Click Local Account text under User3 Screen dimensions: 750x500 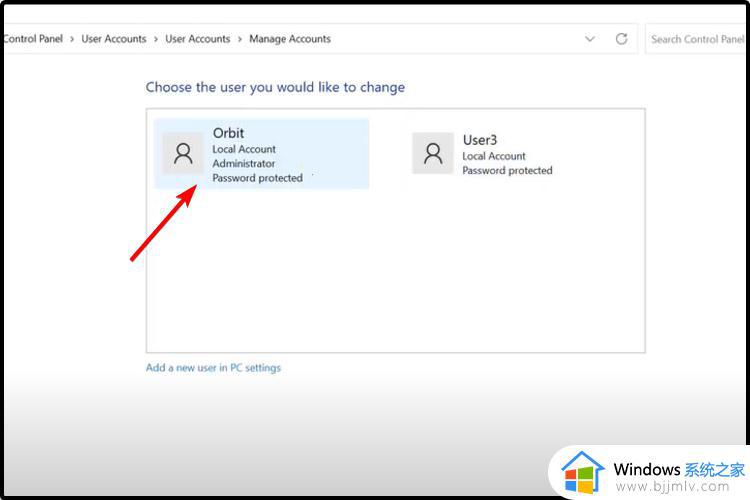tap(494, 156)
